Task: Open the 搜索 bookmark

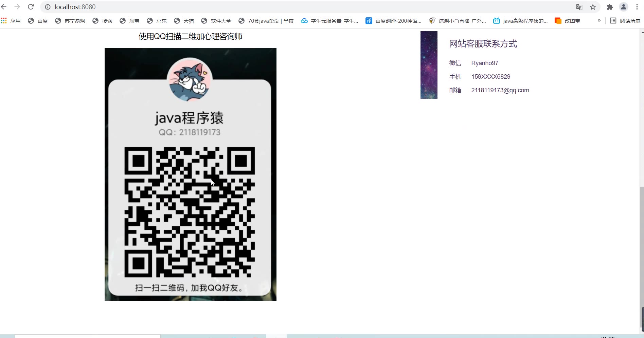Action: (102, 21)
